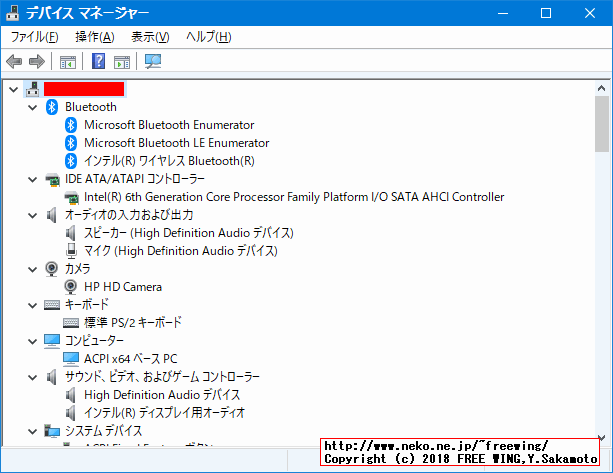613x473 pixels.
Task: Click the マイク device microphone icon
Action: (71, 251)
